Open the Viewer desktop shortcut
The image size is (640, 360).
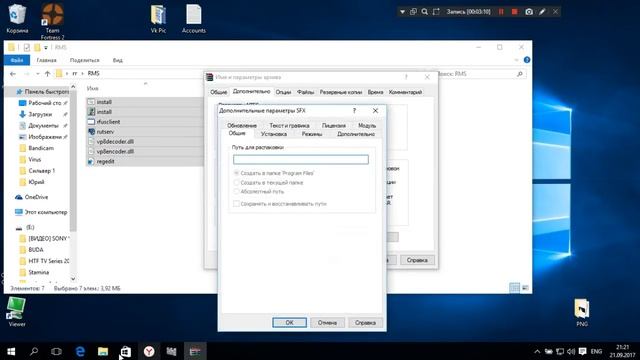pyautogui.click(x=17, y=312)
